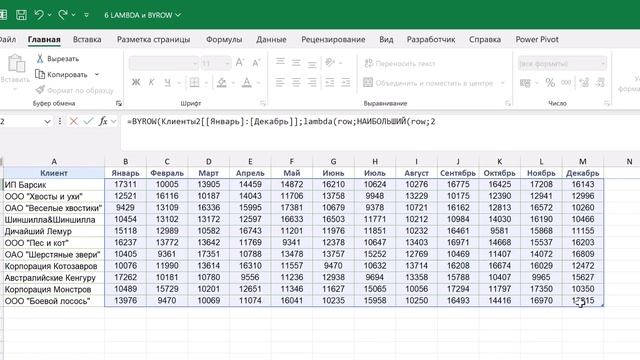Click the Клиент header cell
640x360 pixels.
click(54, 173)
